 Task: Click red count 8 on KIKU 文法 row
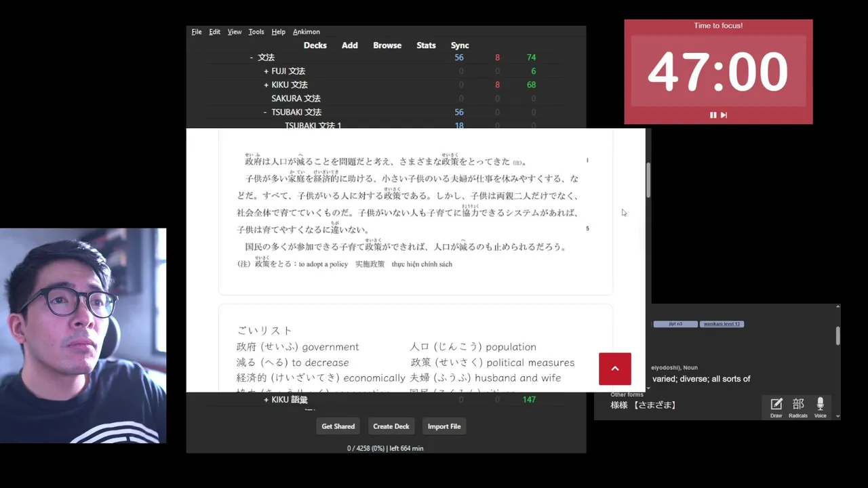pyautogui.click(x=497, y=85)
